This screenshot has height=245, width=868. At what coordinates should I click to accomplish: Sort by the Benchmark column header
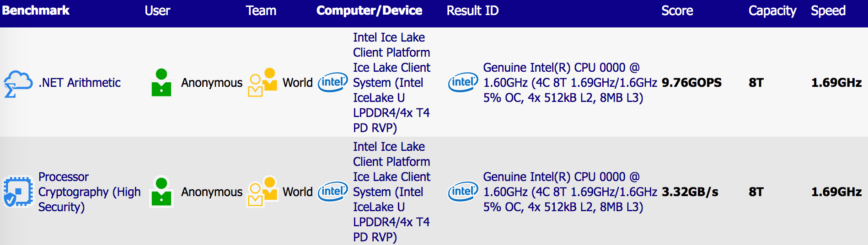(36, 11)
